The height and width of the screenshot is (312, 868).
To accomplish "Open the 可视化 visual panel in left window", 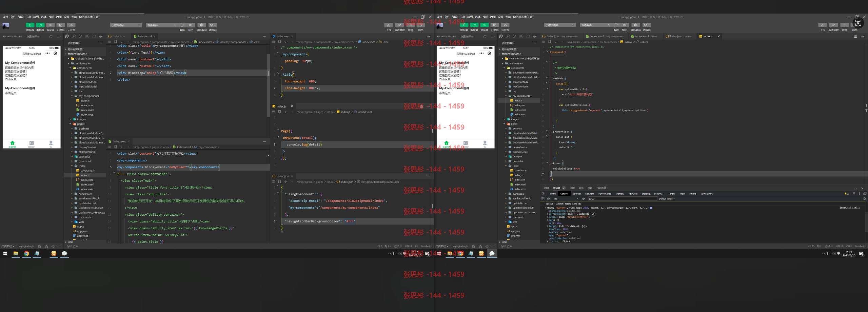I will [x=61, y=25].
